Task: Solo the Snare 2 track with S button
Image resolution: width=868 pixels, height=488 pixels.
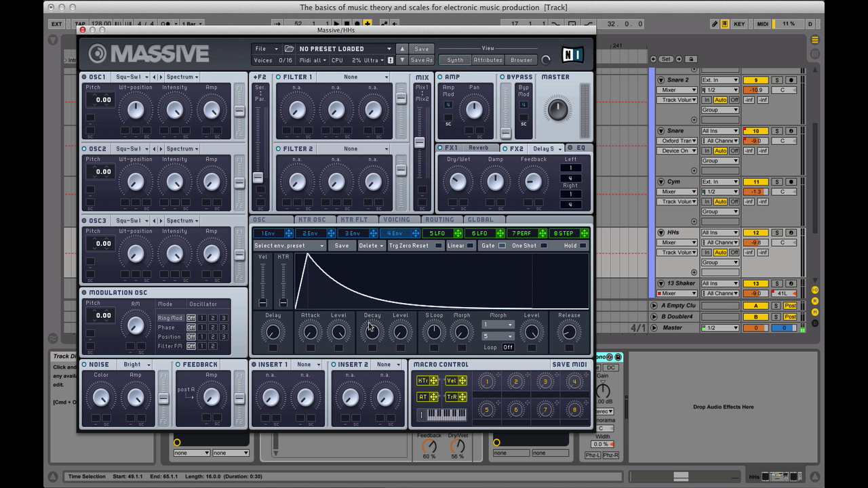Action: pyautogui.click(x=778, y=80)
